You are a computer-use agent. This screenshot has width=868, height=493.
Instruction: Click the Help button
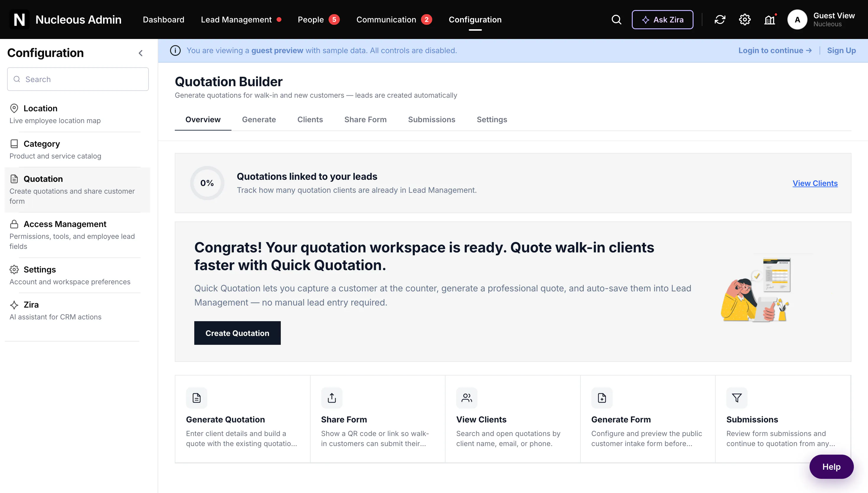click(831, 467)
